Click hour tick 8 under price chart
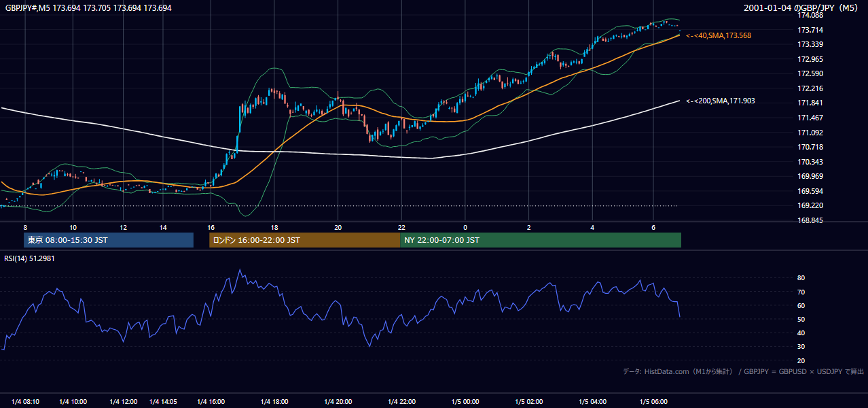Viewport: 868px width, 408px height. (25, 227)
